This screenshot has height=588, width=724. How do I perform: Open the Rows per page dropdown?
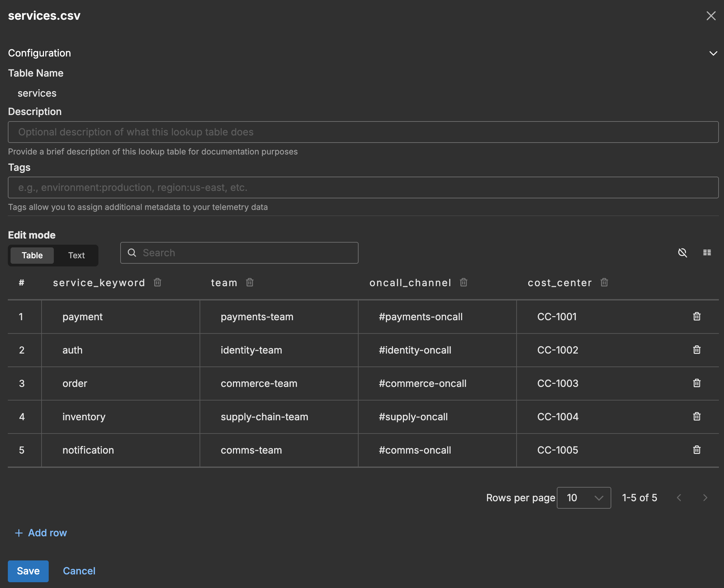[583, 498]
